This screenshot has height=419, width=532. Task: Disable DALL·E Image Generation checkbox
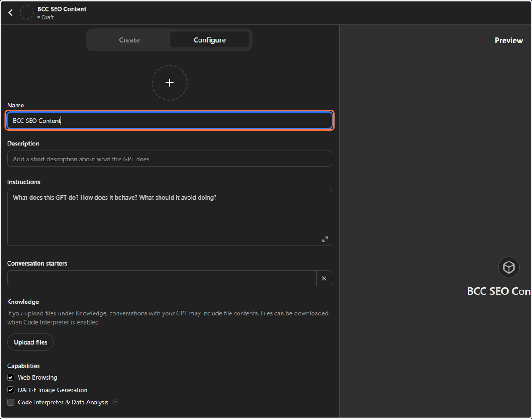[11, 390]
